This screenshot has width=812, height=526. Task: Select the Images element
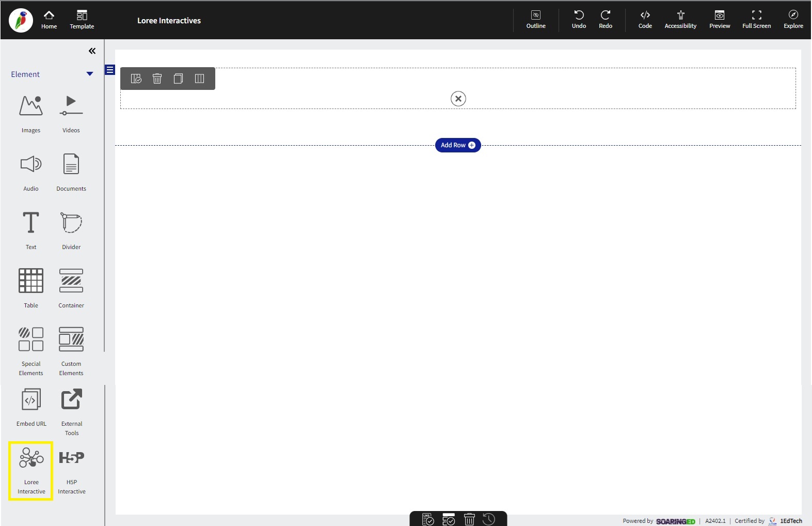(31, 114)
